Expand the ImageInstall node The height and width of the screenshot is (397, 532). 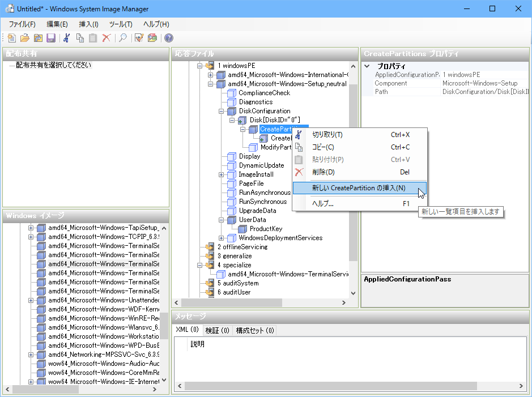221,174
